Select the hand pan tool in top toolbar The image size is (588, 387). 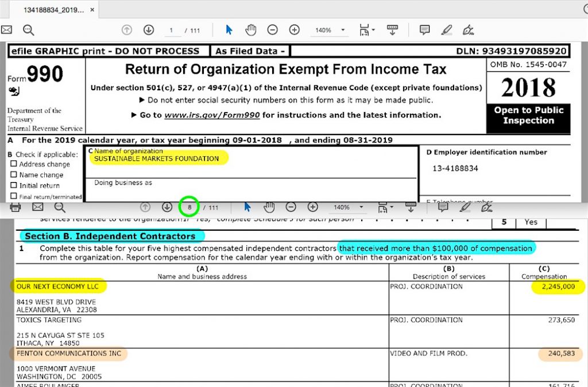251,30
